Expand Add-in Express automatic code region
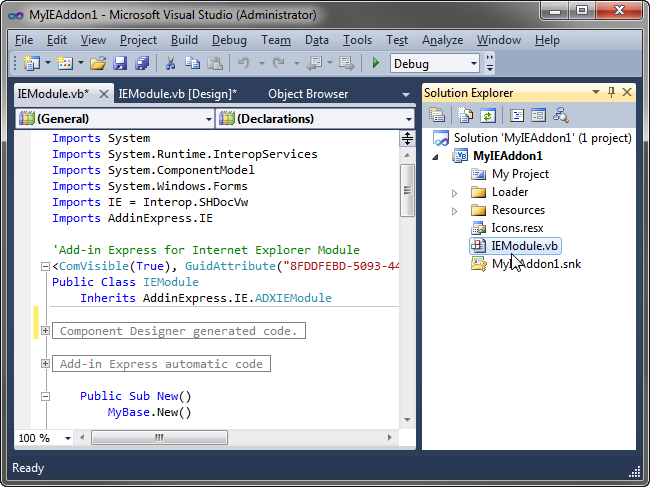Viewport: 650px width, 487px height. tap(46, 363)
